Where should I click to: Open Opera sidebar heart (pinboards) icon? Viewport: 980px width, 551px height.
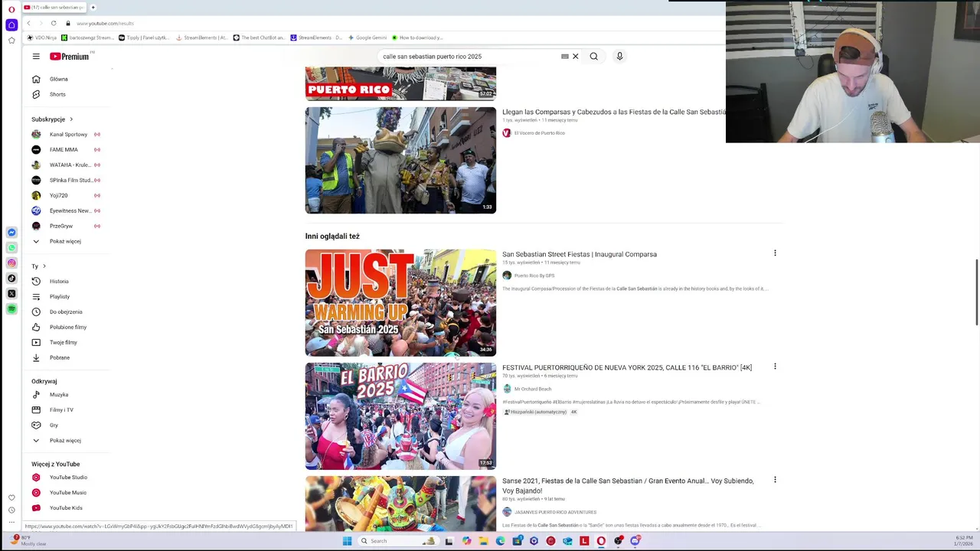click(x=11, y=497)
